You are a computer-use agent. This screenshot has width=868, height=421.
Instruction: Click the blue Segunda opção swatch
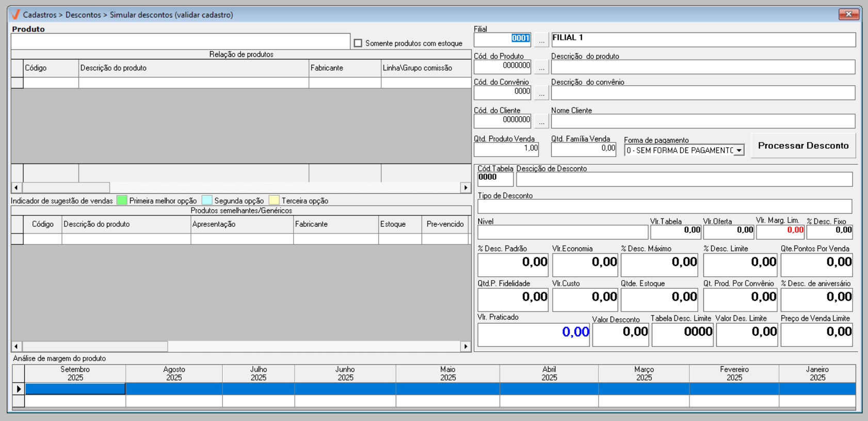207,200
